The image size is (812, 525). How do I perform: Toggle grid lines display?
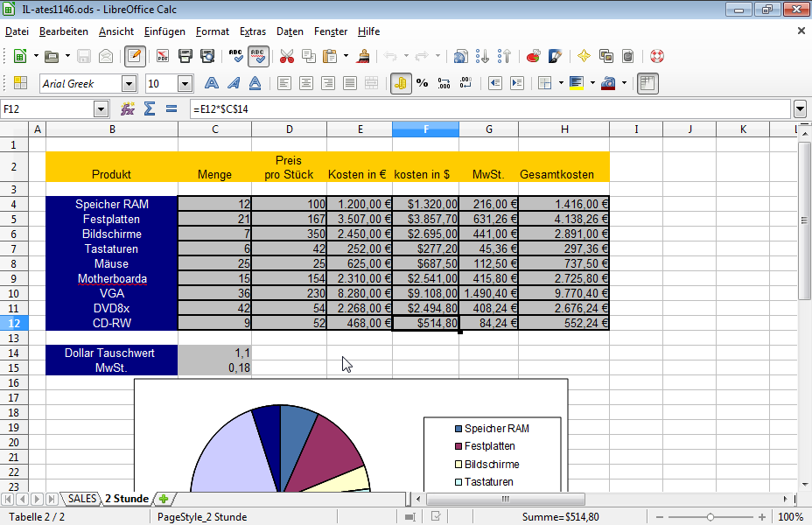click(x=647, y=83)
